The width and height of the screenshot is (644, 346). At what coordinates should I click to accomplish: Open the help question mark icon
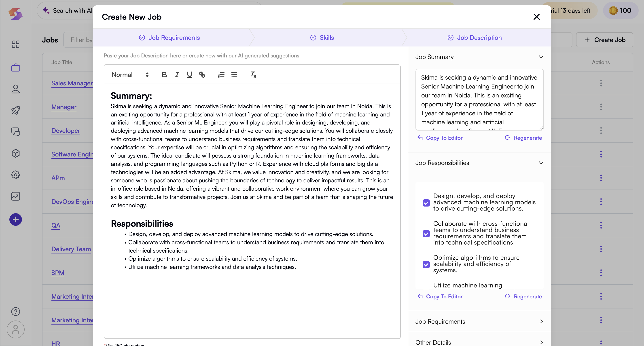pos(15,312)
